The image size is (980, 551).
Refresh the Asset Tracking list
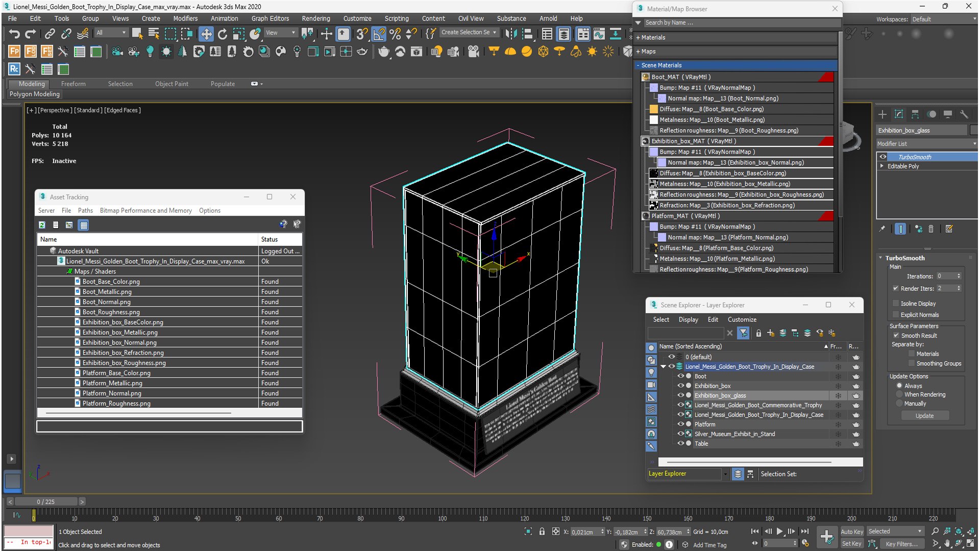coord(42,225)
